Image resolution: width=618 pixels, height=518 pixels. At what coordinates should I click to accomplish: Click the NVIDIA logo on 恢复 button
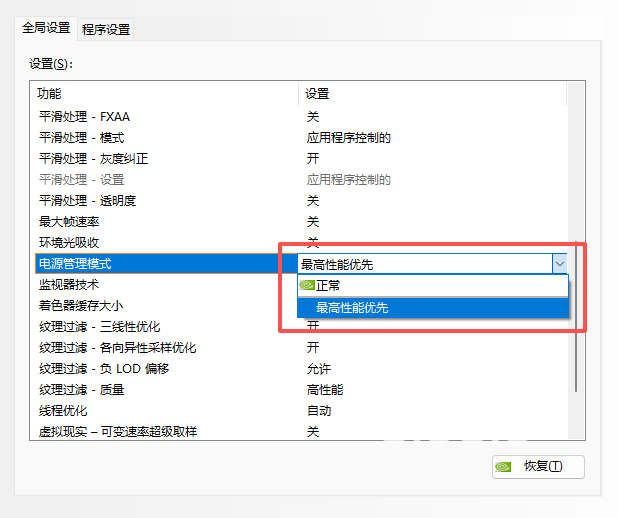click(506, 466)
